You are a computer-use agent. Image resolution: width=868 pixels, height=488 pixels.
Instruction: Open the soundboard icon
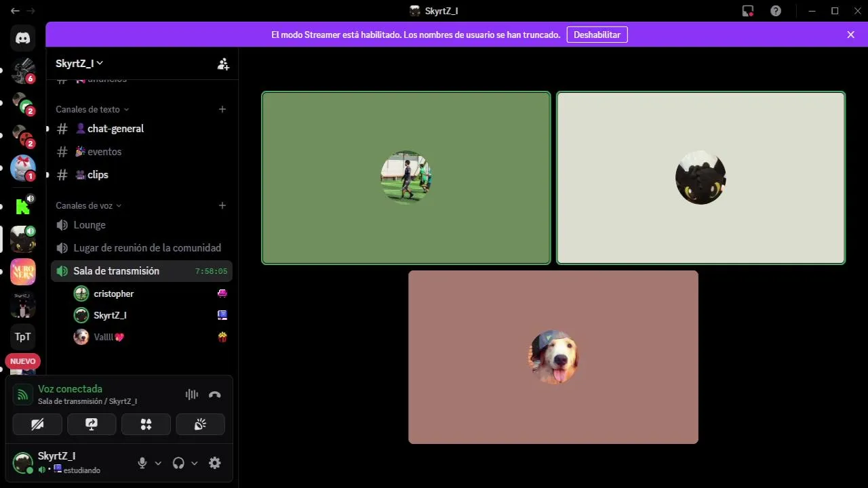[x=200, y=424]
